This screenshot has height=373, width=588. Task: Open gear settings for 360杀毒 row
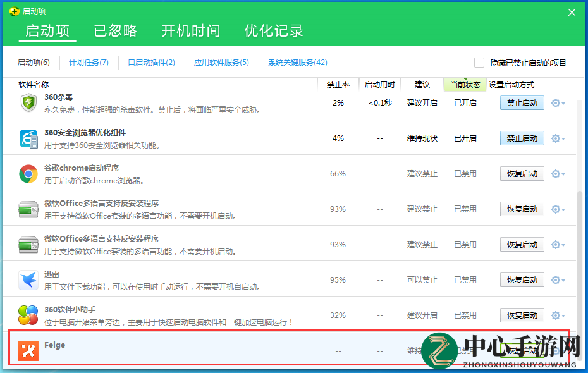pyautogui.click(x=558, y=102)
